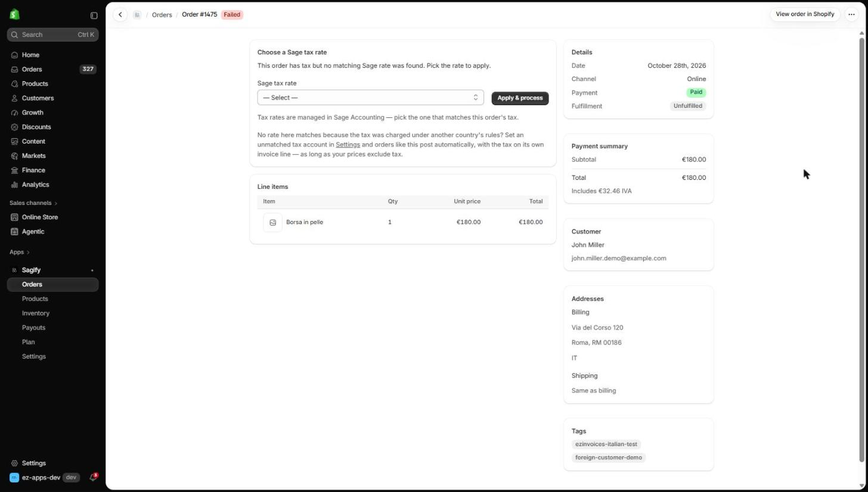The width and height of the screenshot is (868, 492).
Task: Expand the Apps section
Action: point(20,253)
